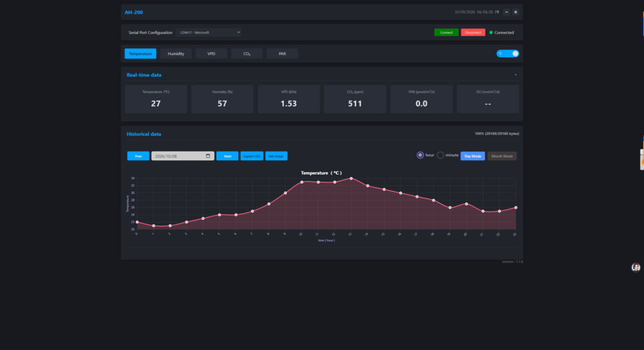Click the floating round avatar icon
Image resolution: width=644 pixels, height=350 pixels.
[636, 268]
